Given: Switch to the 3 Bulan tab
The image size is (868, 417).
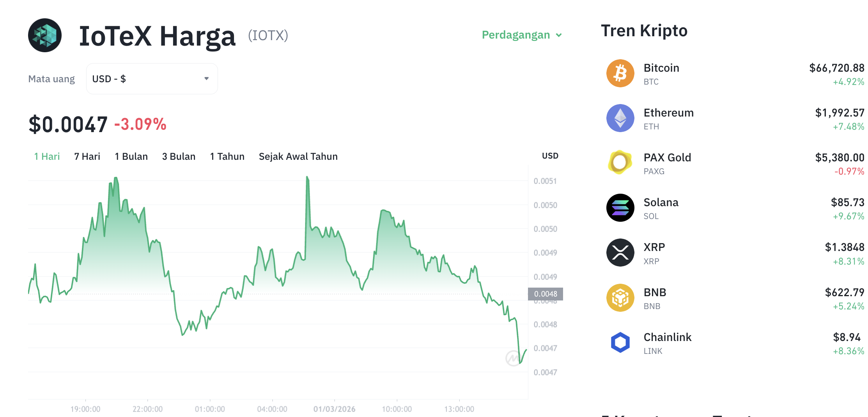Looking at the screenshot, I should [x=179, y=156].
